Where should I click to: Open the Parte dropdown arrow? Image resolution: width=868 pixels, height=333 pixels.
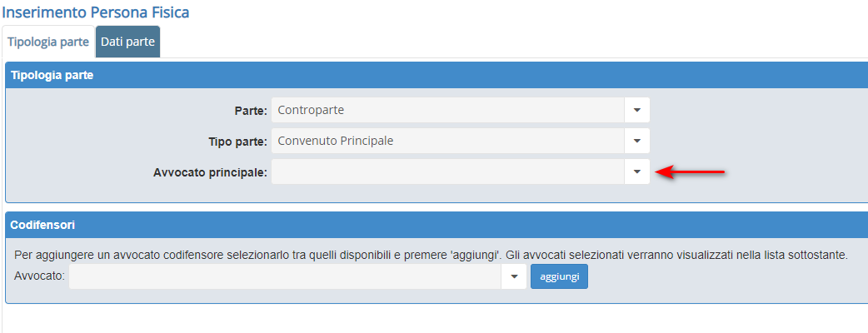(636, 110)
